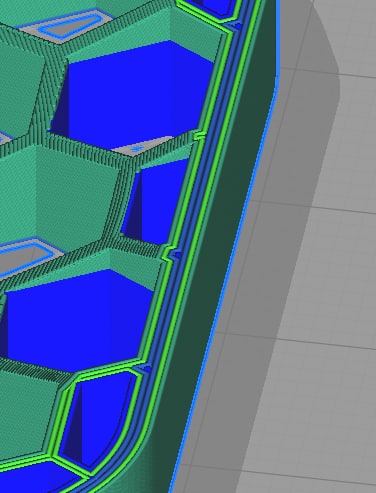This screenshot has height=493, width=376.
Task: Click the small gray patch with blue star mark
Action: [x=140, y=146]
